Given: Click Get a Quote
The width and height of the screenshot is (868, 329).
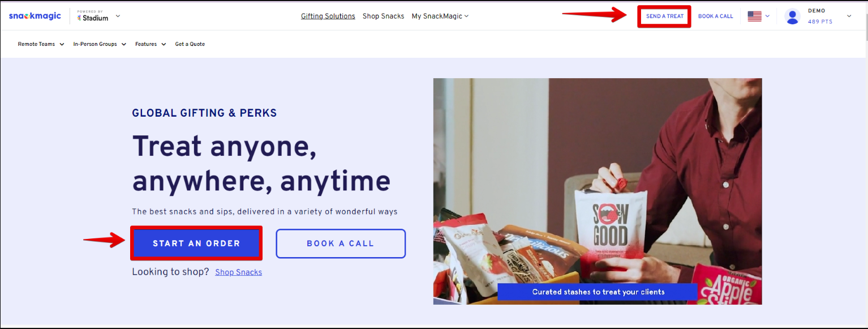Looking at the screenshot, I should pyautogui.click(x=190, y=44).
